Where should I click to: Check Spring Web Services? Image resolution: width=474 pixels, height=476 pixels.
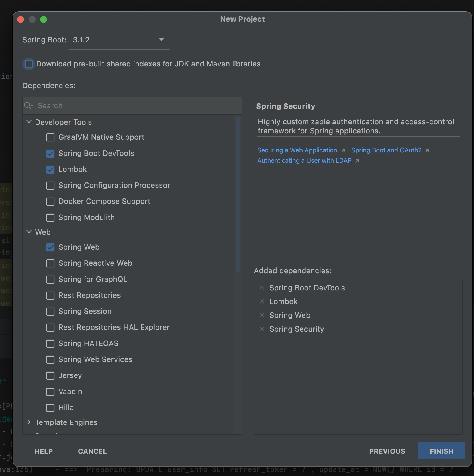(50, 360)
